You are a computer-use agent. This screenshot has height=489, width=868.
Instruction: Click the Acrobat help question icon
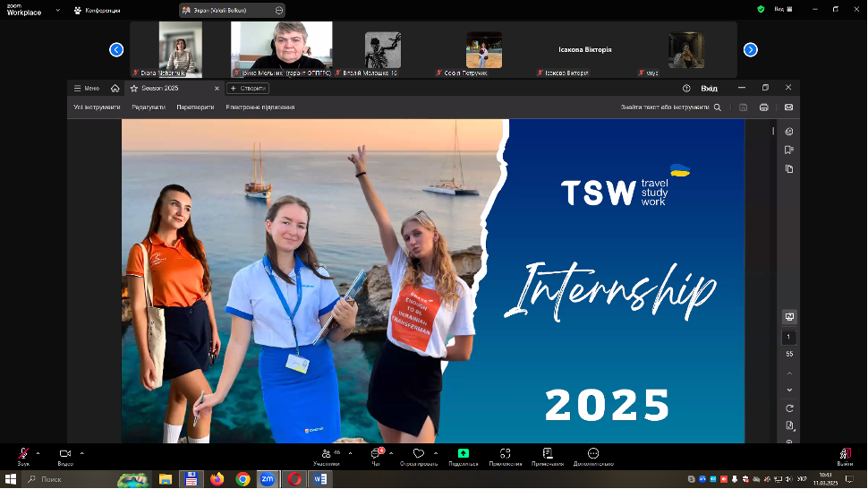click(x=686, y=88)
